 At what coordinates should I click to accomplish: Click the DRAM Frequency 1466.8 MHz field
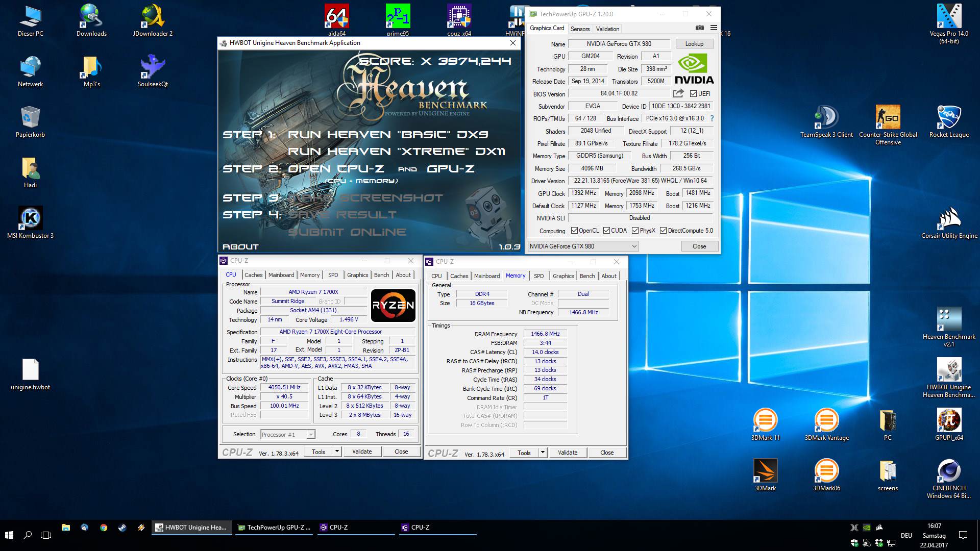[x=545, y=334]
